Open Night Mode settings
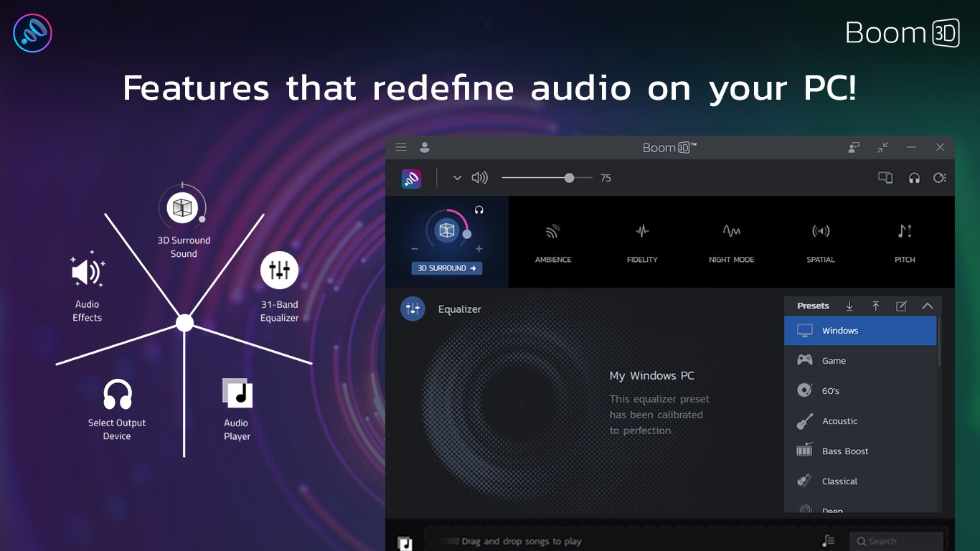The image size is (980, 551). point(731,242)
